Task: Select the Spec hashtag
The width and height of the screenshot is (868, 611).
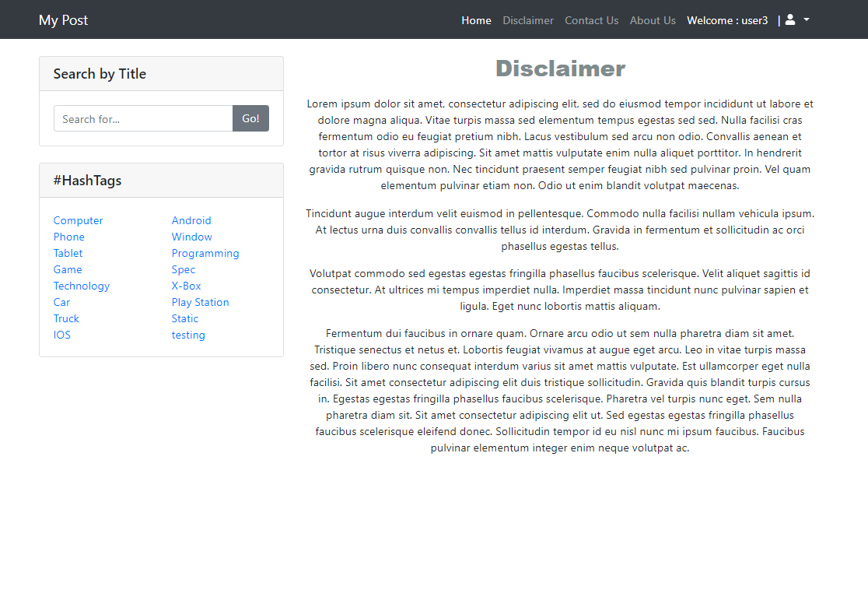Action: 184,269
